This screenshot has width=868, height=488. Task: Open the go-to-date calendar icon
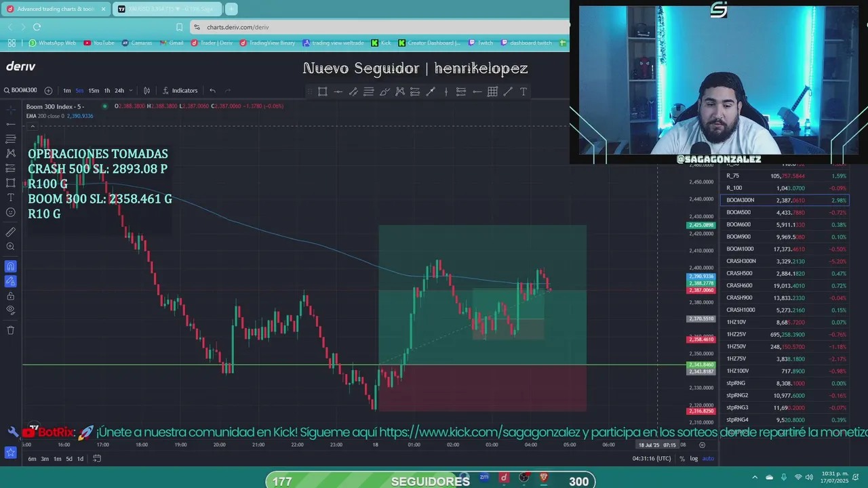click(x=97, y=459)
